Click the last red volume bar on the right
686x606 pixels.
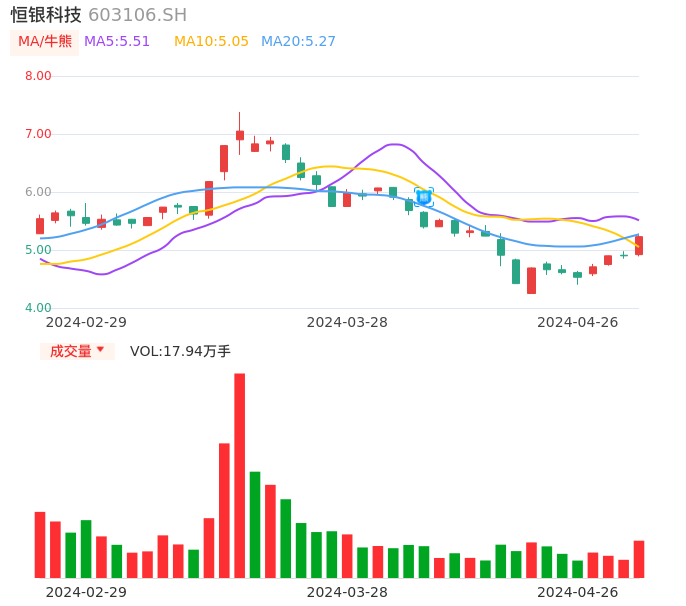[639, 559]
